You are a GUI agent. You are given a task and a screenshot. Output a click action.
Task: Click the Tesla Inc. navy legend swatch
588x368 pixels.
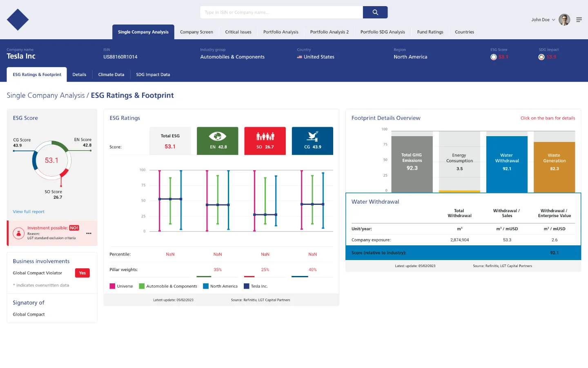tap(247, 286)
